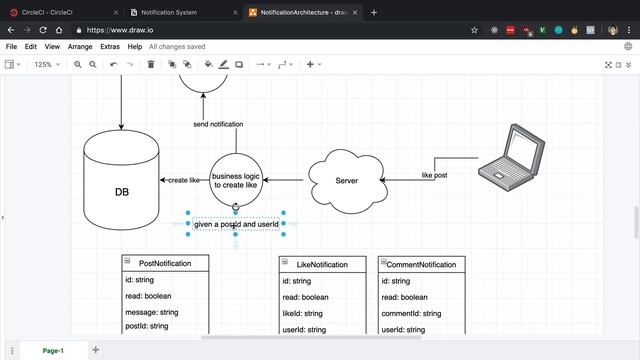Open a new browser tab
This screenshot has width=640, height=360.
(x=374, y=13)
